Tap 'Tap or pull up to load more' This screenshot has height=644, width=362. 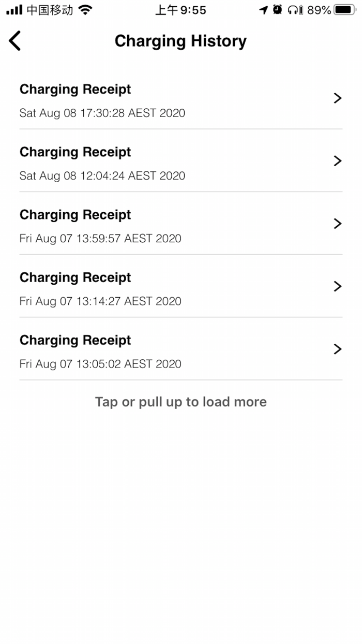(x=180, y=402)
